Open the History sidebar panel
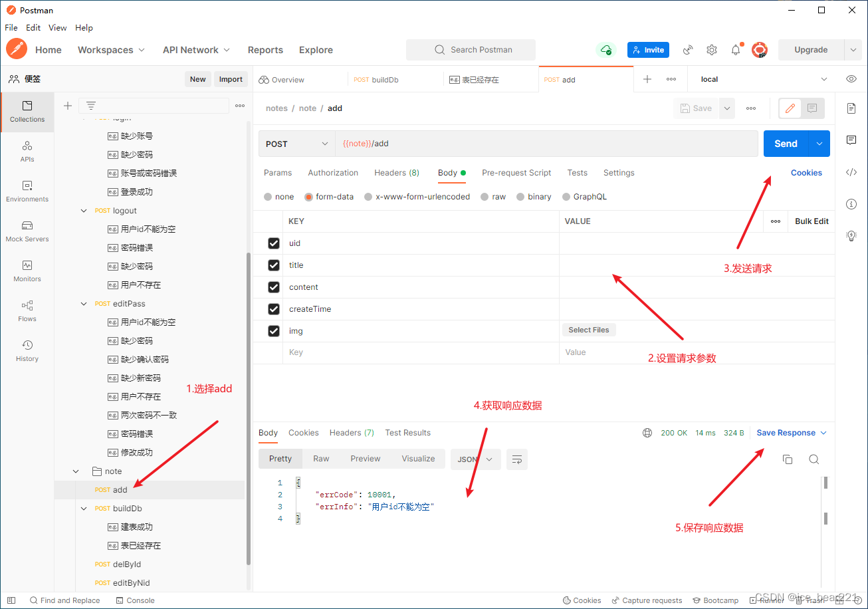This screenshot has height=609, width=868. coord(27,350)
